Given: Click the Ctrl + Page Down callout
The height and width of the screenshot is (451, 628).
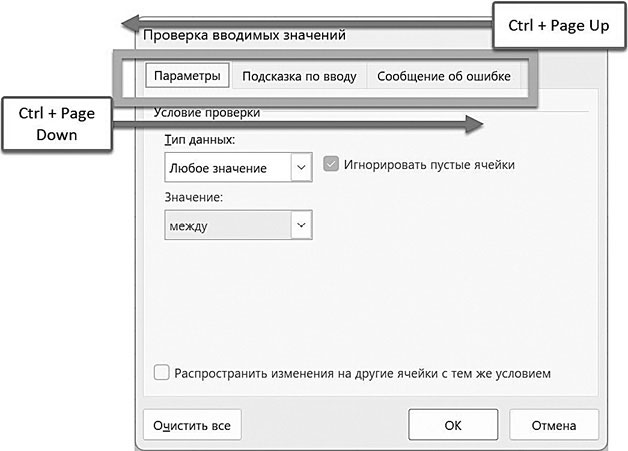Looking at the screenshot, I should [56, 124].
